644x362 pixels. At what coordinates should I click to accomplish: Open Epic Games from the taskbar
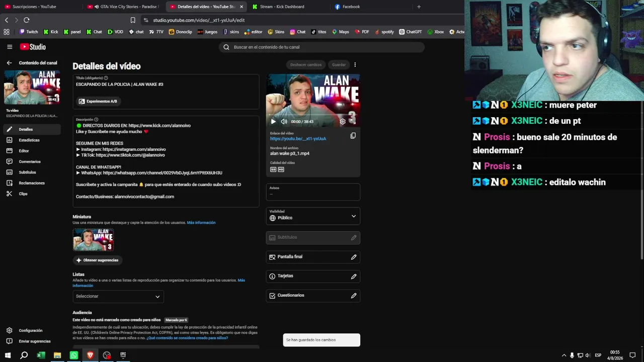tap(123, 355)
